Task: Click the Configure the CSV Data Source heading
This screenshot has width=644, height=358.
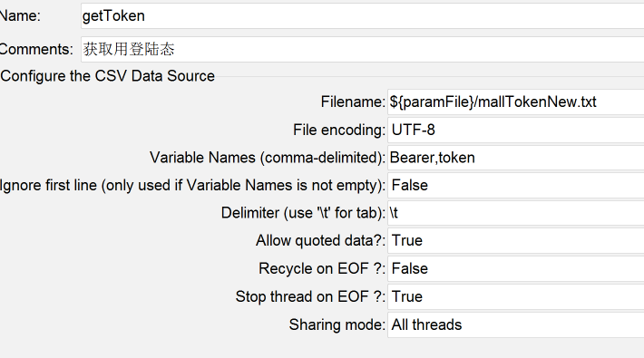Action: 108,76
